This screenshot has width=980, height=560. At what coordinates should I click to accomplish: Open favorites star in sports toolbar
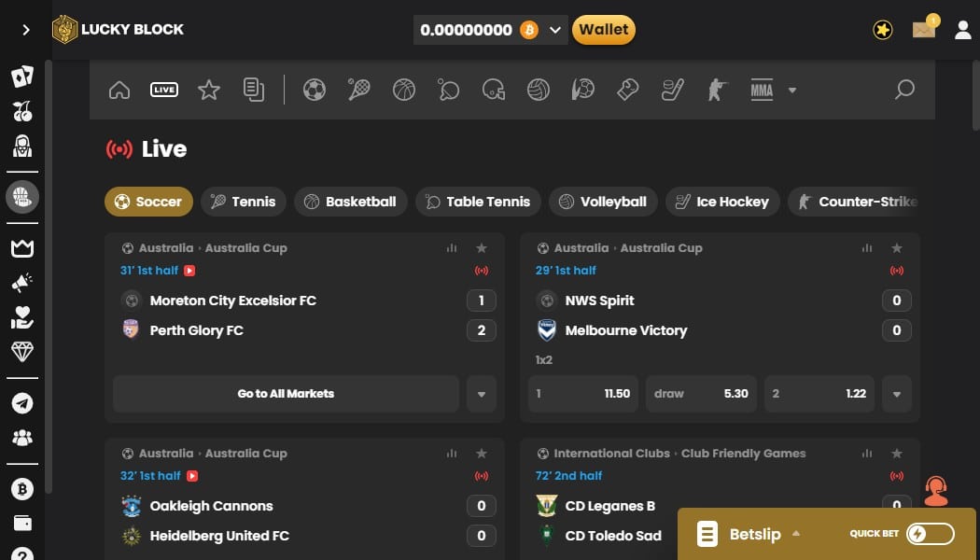pos(209,90)
